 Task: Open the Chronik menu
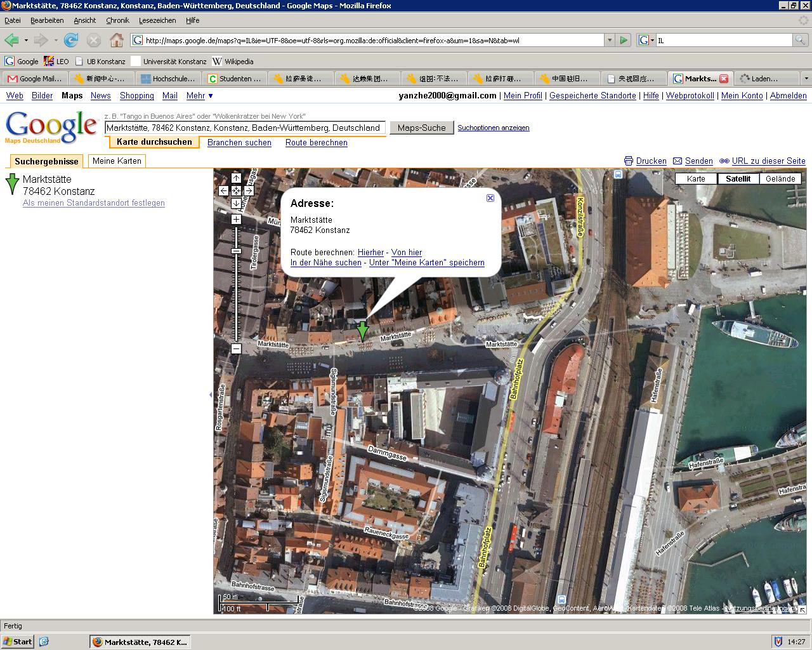[x=117, y=20]
